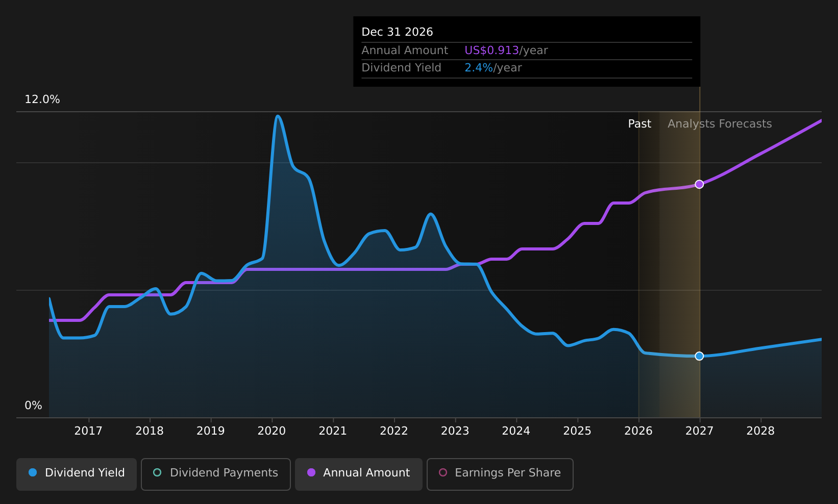Enable the Dividend Payments series
Screen dimensions: 838x504
coord(216,474)
